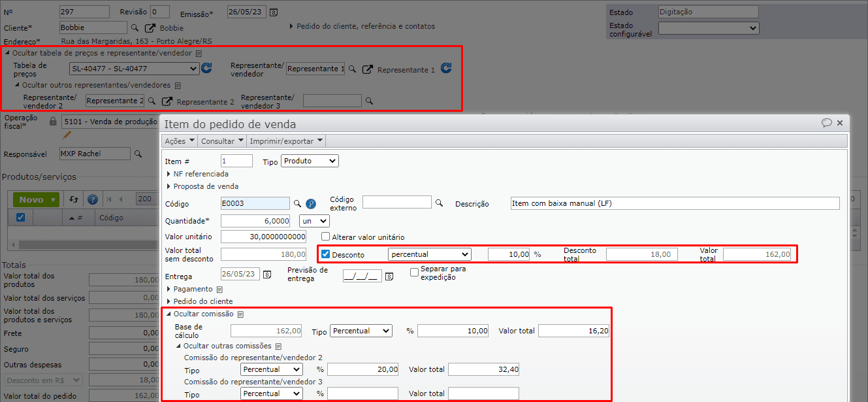Click the blue round icon beside Código
This screenshot has width=868, height=402.
tap(311, 204)
